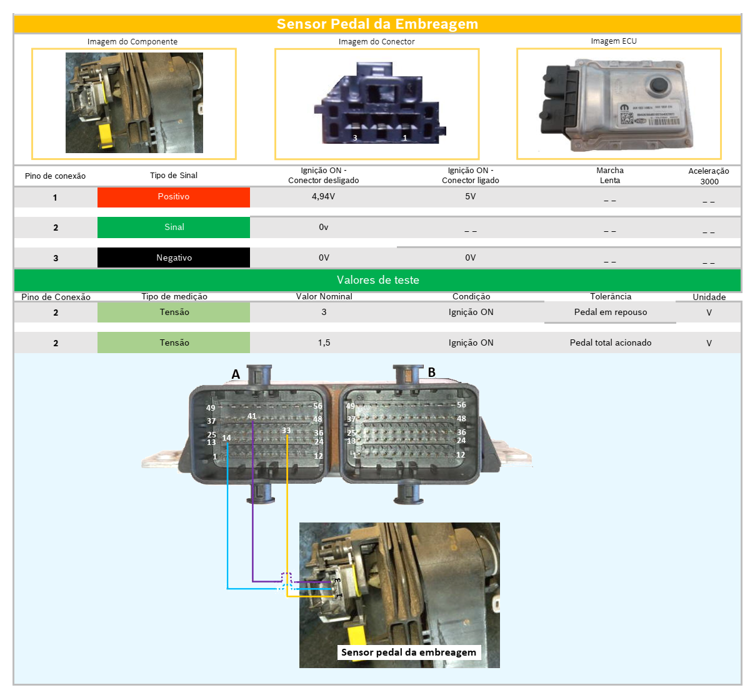Image resolution: width=755 pixels, height=700 pixels.
Task: Select the 1,5 nominal value cell
Action: pyautogui.click(x=324, y=342)
